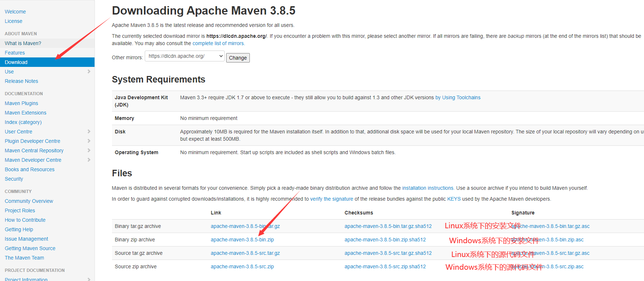Download apache-maven-3.8.5-bin.tar.gz
644x281 pixels.
pos(245,226)
